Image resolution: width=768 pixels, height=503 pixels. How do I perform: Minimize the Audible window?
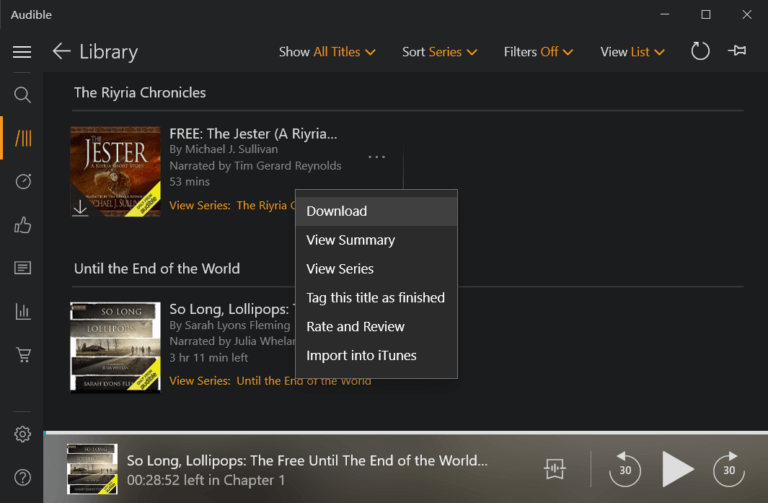[x=665, y=14]
